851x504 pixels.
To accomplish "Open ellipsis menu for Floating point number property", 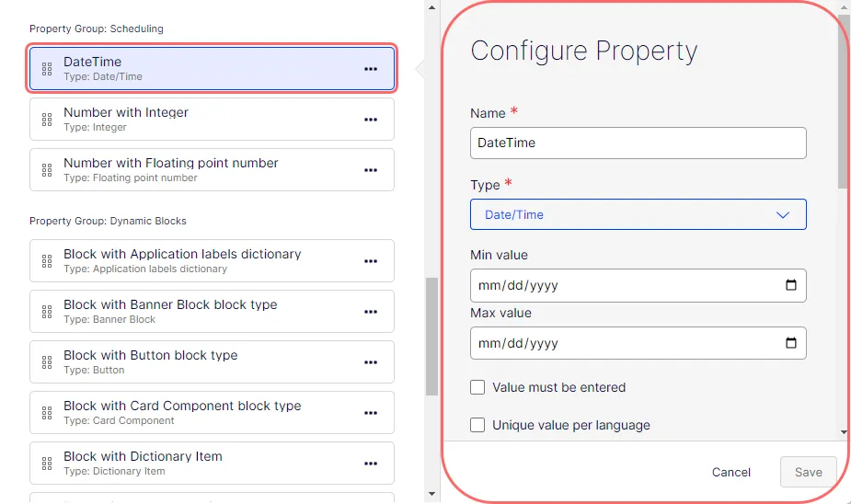I will point(371,170).
